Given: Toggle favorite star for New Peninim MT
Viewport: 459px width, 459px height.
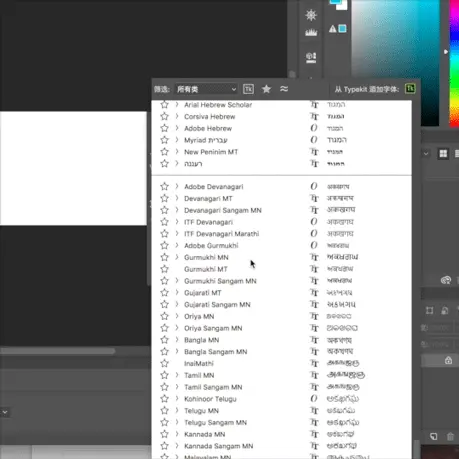Looking at the screenshot, I should (164, 152).
